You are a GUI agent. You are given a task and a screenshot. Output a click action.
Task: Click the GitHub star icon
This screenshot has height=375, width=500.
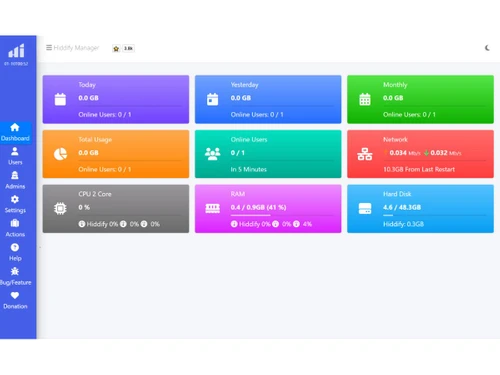pos(116,48)
